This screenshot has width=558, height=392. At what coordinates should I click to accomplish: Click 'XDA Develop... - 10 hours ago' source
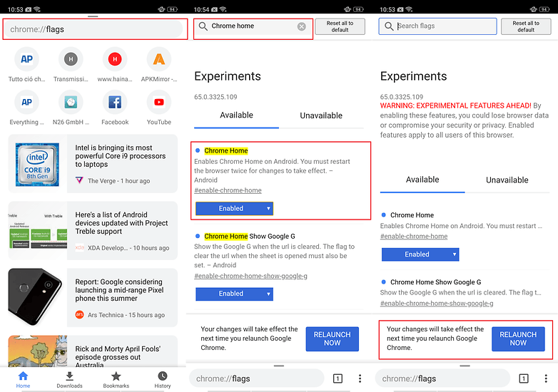coord(128,248)
